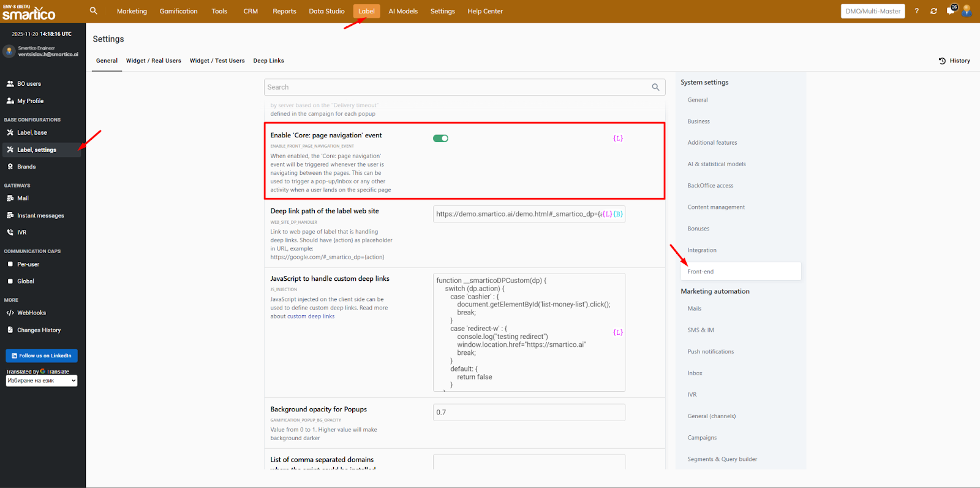
Task: Click the Background opacity for Popups field
Action: [529, 413]
